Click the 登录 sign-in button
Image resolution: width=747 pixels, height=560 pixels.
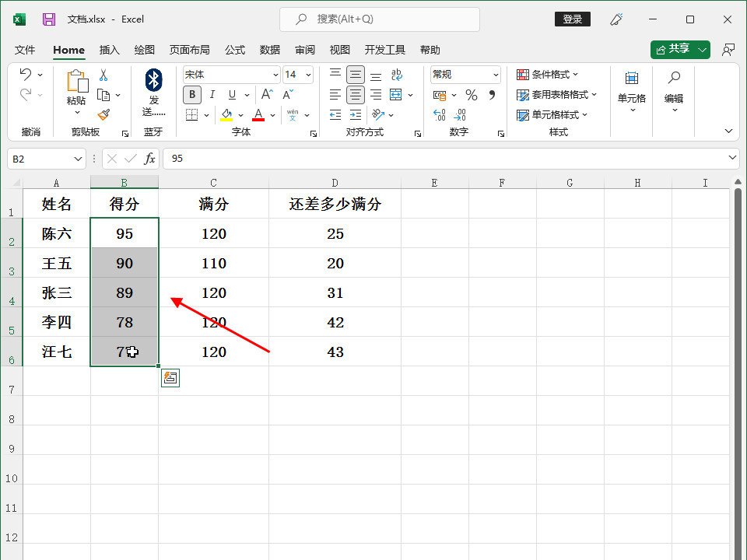tap(573, 19)
